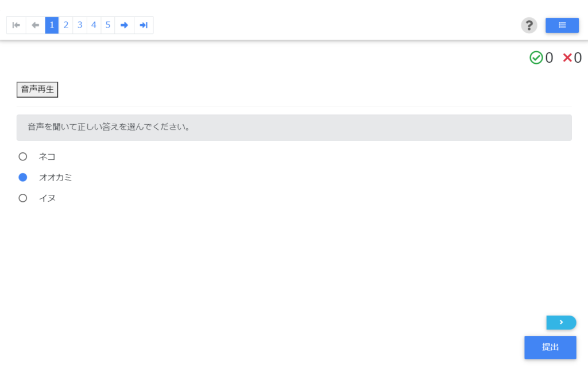Open the question list menu
588x372 pixels.
coord(562,25)
